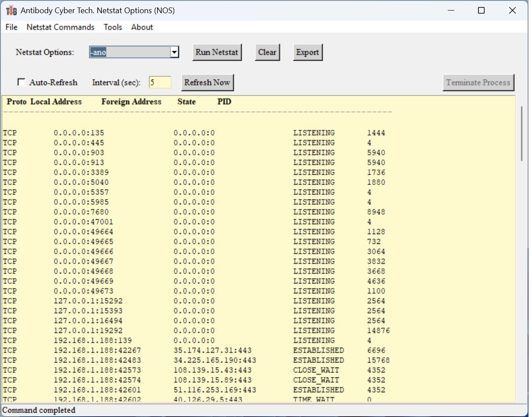Select local address 0.0.0.0:135
This screenshot has height=417, width=532.
79,133
